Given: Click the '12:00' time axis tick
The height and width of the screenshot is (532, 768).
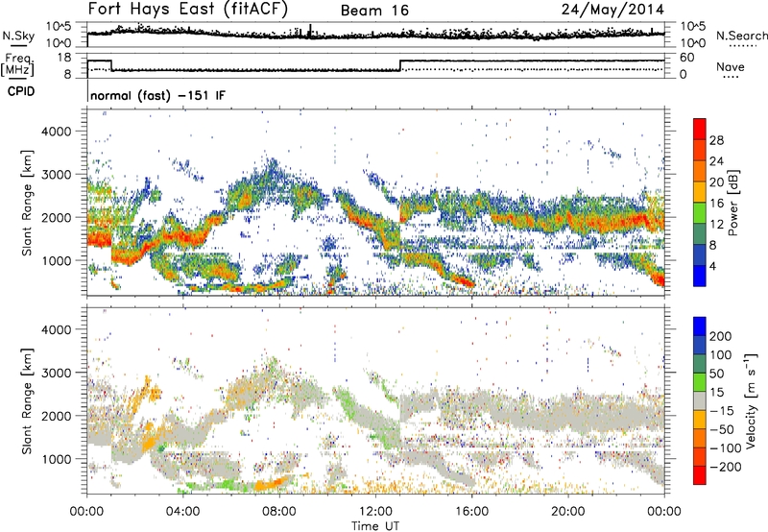Looking at the screenshot, I should point(375,512).
